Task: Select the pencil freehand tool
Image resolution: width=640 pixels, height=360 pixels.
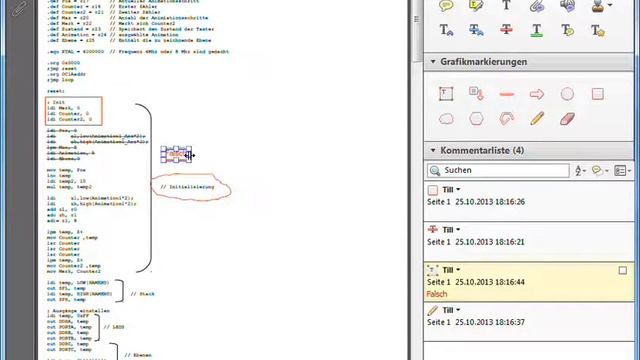Action: [x=537, y=119]
